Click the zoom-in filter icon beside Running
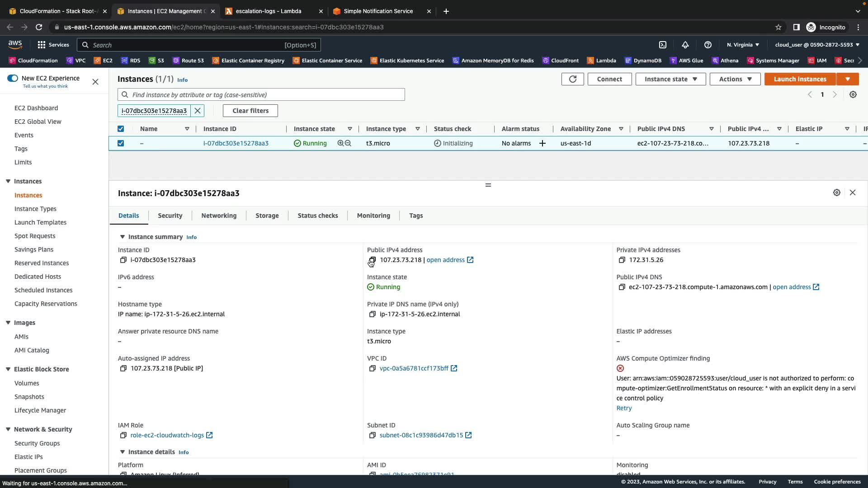The height and width of the screenshot is (488, 868). pos(340,143)
